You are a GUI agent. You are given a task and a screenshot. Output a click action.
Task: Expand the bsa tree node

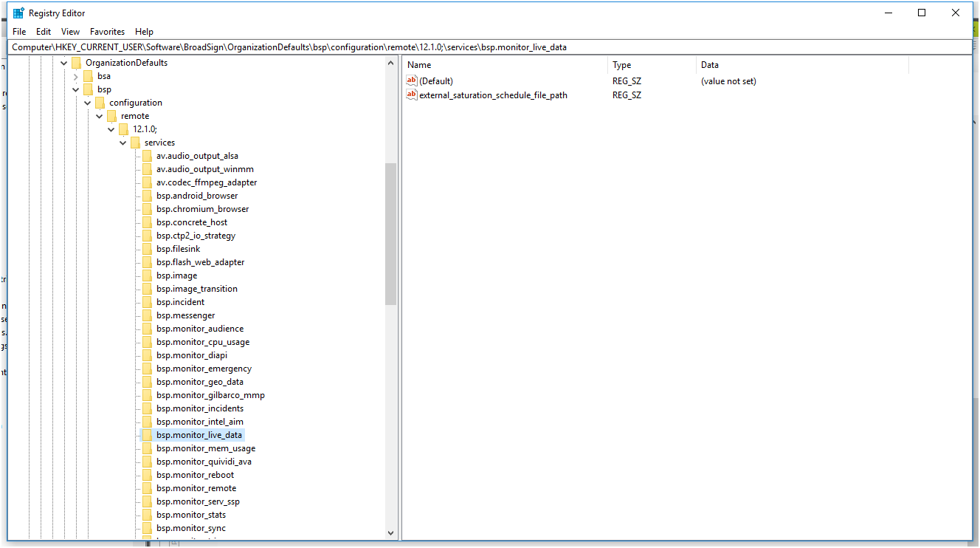click(x=76, y=76)
